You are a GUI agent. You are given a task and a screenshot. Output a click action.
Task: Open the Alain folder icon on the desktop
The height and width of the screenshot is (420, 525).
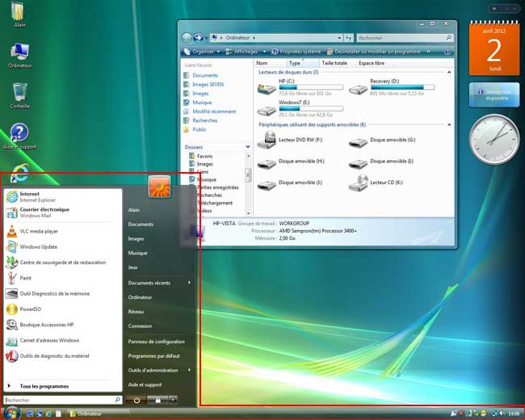(19, 15)
